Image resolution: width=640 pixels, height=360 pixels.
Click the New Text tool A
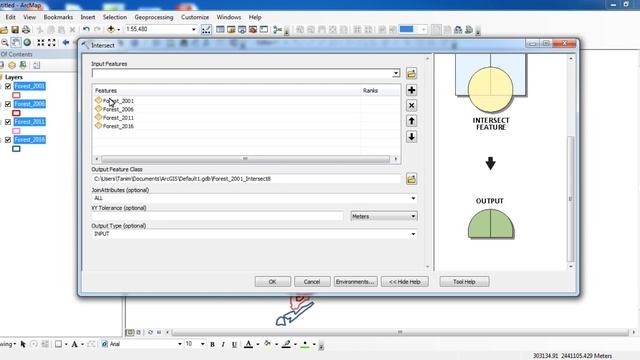point(75,344)
